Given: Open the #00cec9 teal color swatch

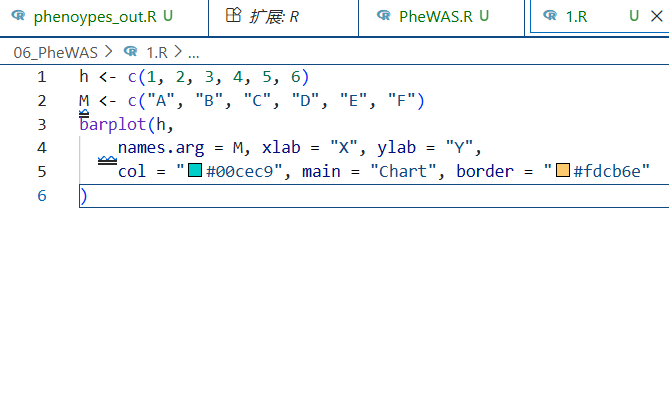Looking at the screenshot, I should point(195,170).
